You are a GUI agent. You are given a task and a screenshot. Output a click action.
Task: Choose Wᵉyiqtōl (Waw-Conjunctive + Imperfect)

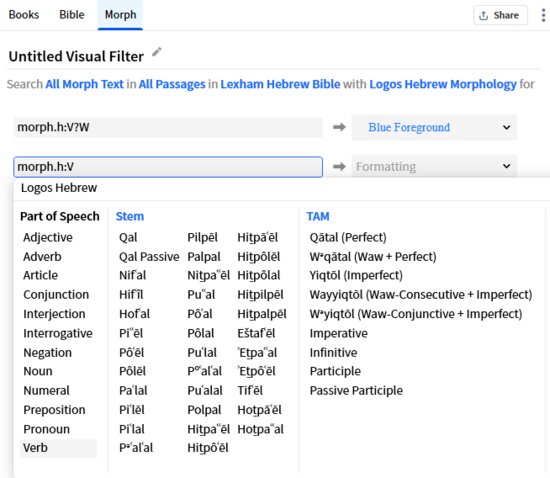[416, 314]
